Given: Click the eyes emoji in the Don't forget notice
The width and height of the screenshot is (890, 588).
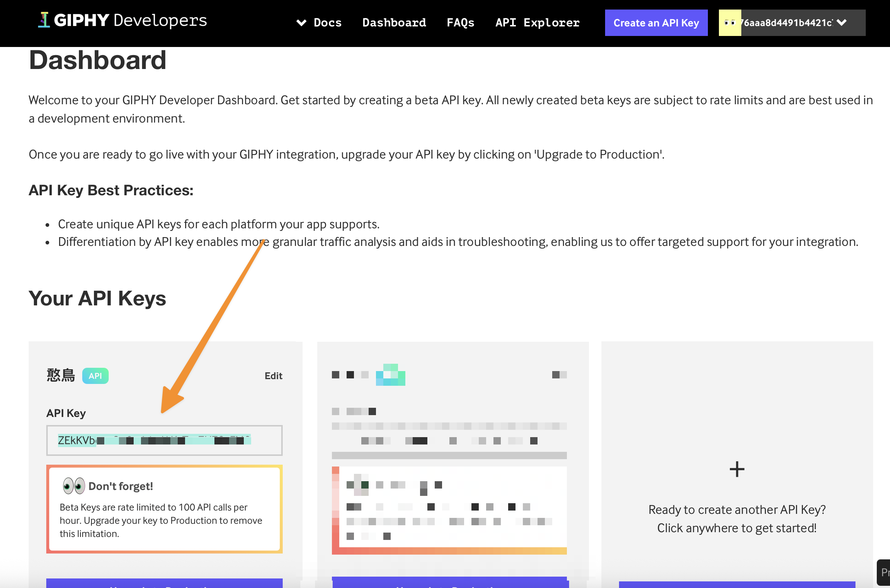Looking at the screenshot, I should pyautogui.click(x=74, y=486).
